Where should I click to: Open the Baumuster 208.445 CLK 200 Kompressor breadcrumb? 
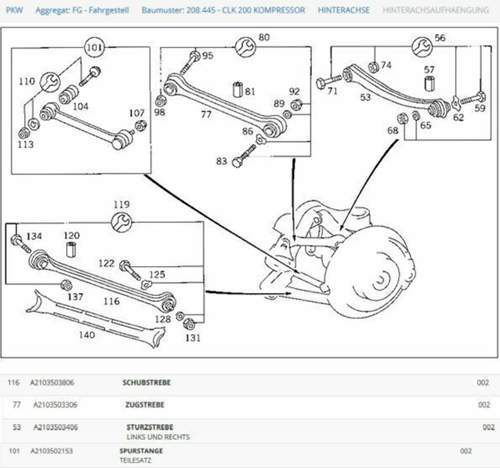coord(223,10)
